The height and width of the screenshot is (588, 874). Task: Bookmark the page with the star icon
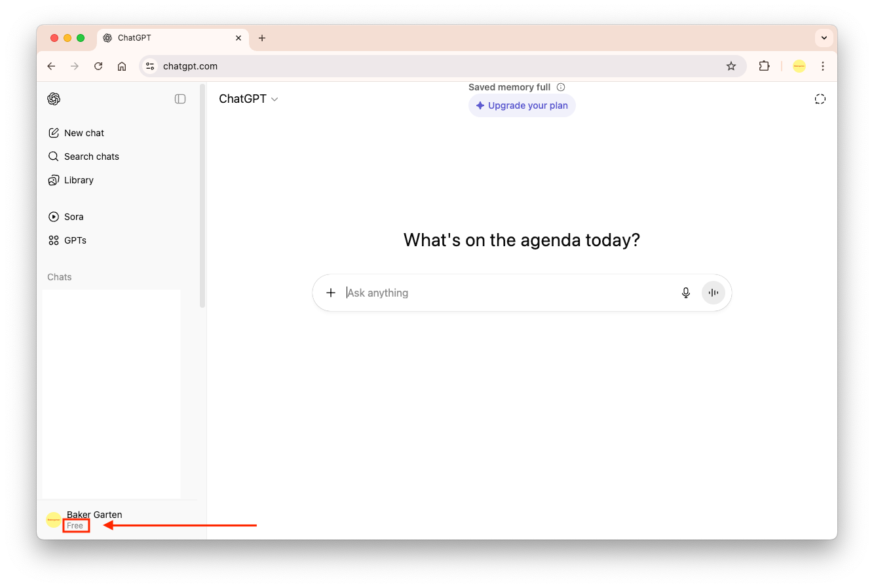[x=731, y=66]
